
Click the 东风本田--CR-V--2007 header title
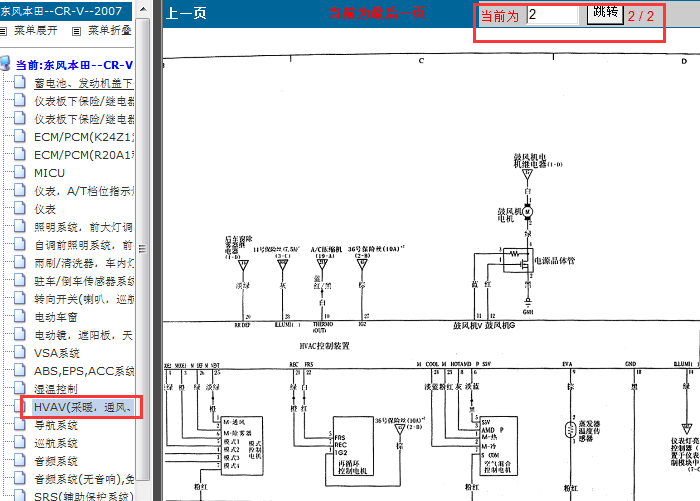point(61,11)
